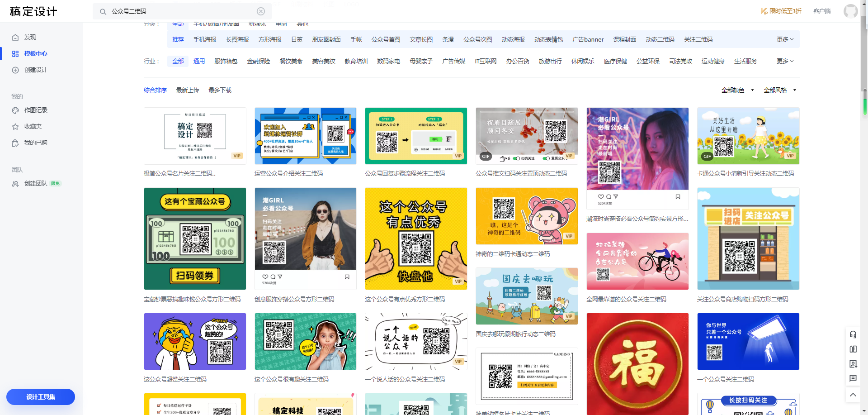Screen dimensions: 868x415
Task: Open the 全部颜色 dropdown
Action: (x=737, y=90)
